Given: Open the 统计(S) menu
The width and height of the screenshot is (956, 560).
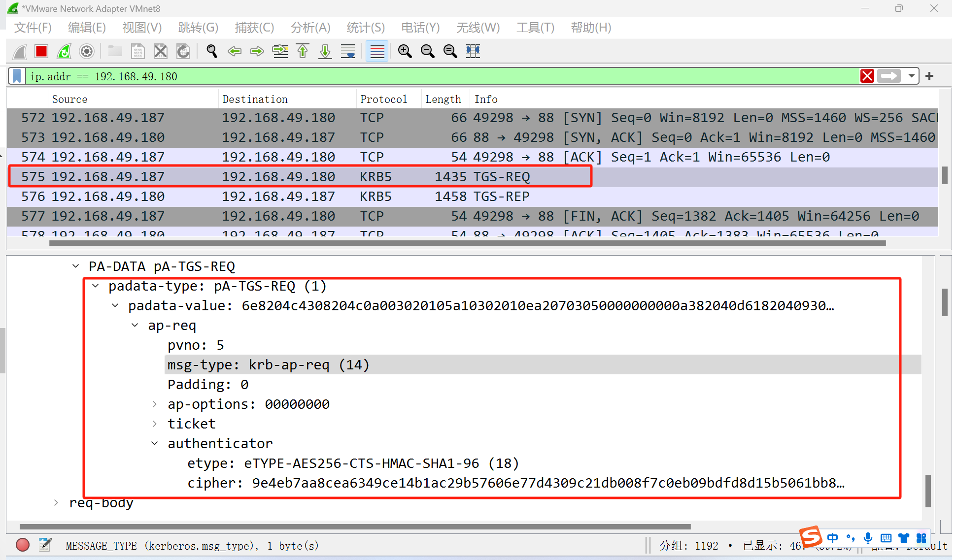Looking at the screenshot, I should point(365,28).
